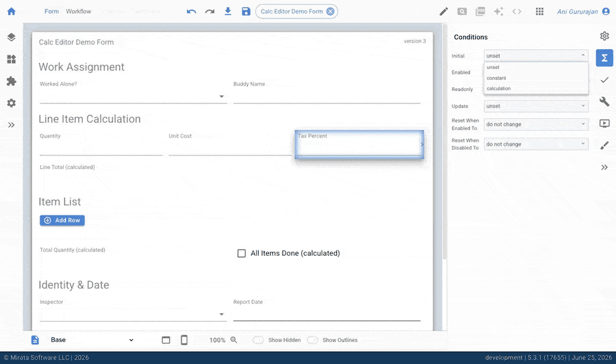Open the Inspector dropdown
This screenshot has height=364, width=616.
coord(133,314)
